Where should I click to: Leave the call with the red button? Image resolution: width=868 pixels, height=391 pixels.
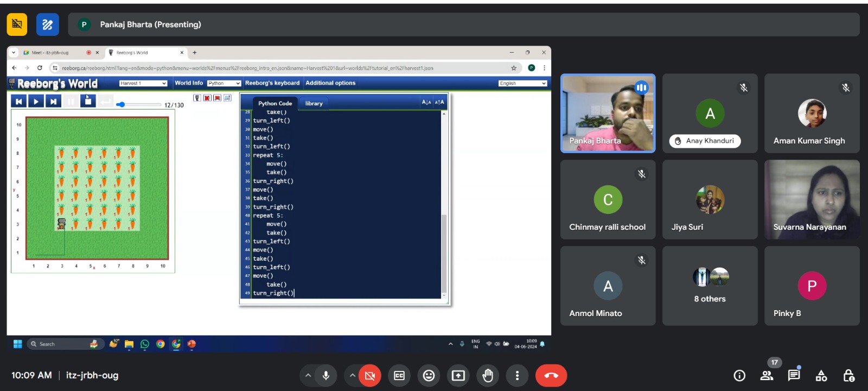(x=551, y=375)
